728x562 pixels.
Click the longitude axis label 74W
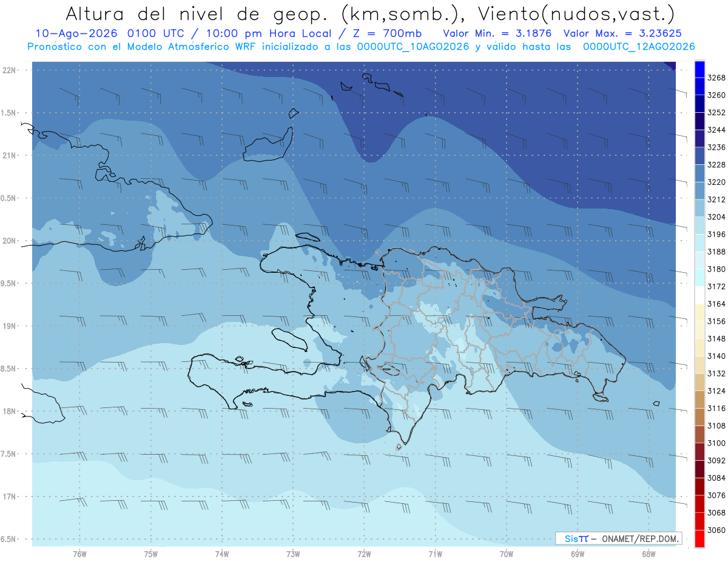tap(222, 554)
